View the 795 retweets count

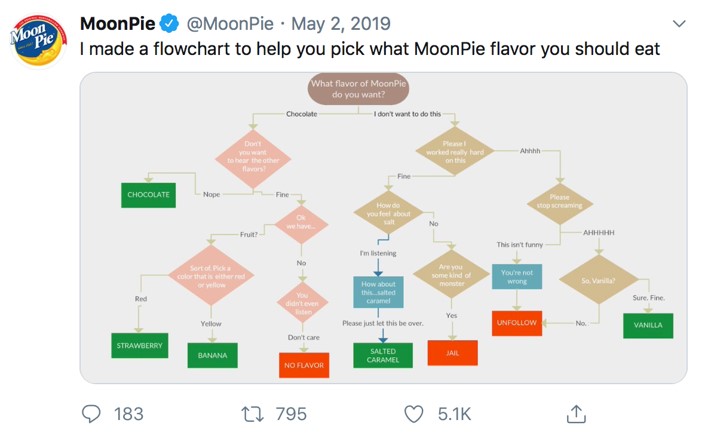coord(291,414)
